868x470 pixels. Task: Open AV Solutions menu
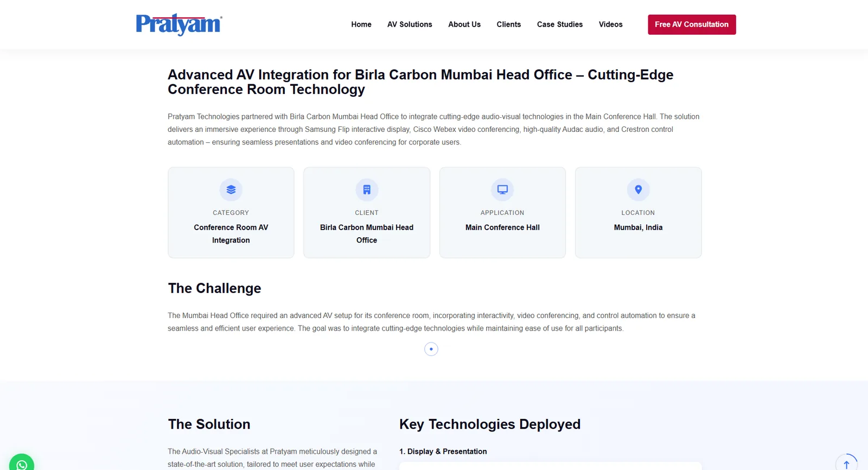(410, 24)
